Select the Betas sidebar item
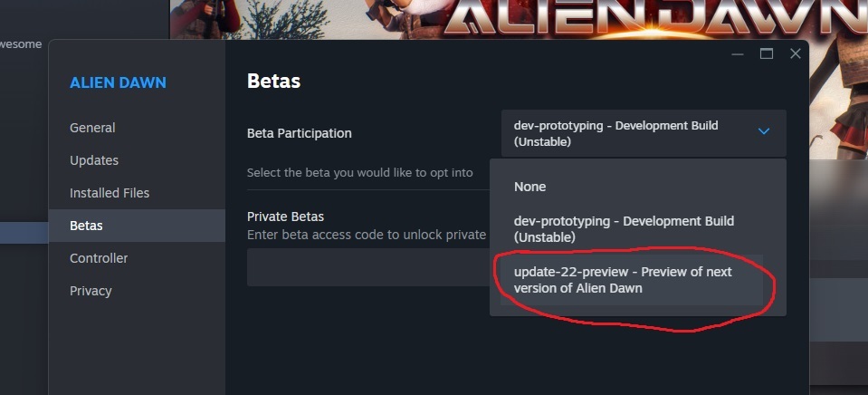The width and height of the screenshot is (868, 395). tap(86, 226)
